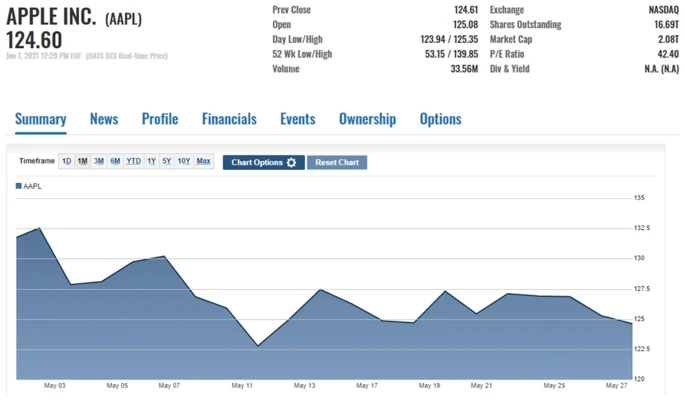The height and width of the screenshot is (404, 685).
Task: Click the 132.5 price axis label
Action: coord(642,228)
